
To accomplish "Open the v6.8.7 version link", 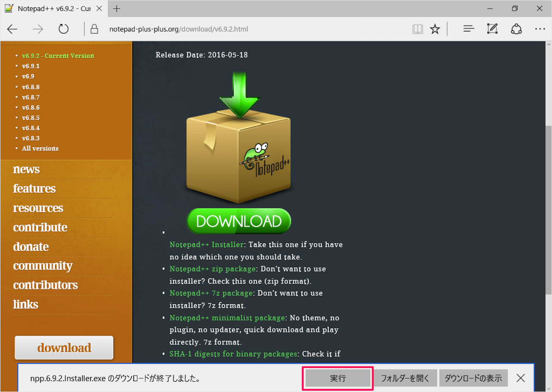I will pyautogui.click(x=31, y=97).
